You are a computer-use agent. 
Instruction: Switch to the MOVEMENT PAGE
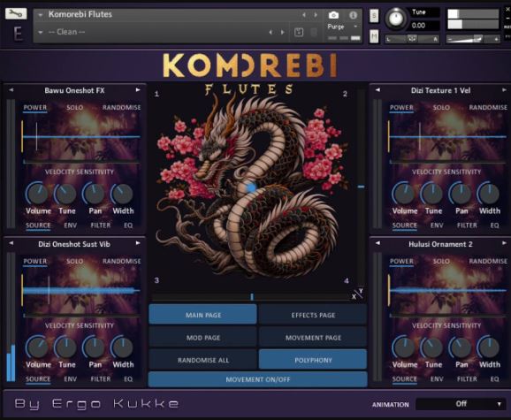313,338
